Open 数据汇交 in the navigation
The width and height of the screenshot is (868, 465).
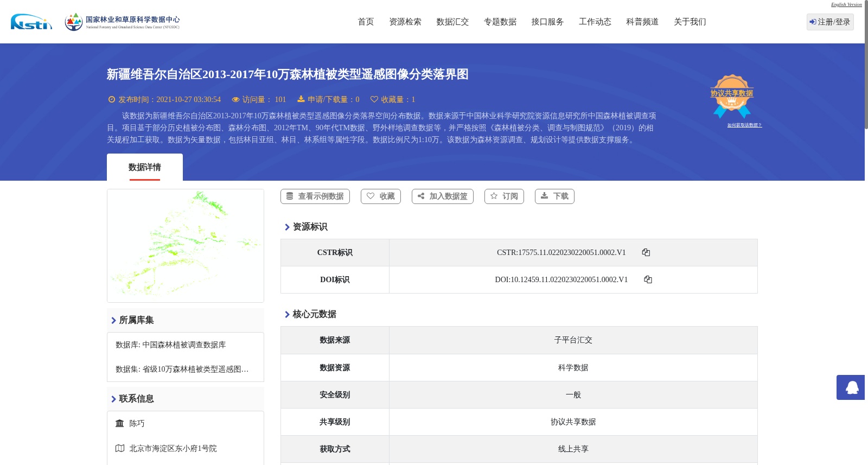point(452,22)
